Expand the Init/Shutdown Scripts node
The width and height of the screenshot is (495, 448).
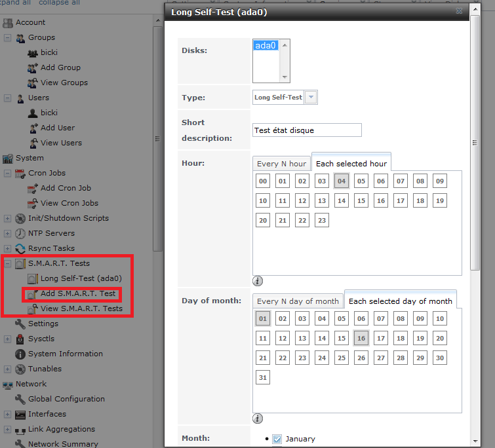(8, 218)
